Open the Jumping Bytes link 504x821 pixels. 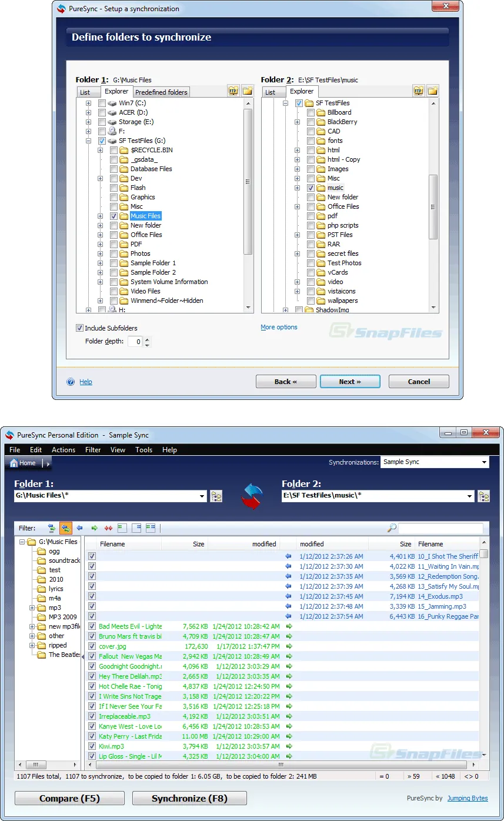coord(467,798)
